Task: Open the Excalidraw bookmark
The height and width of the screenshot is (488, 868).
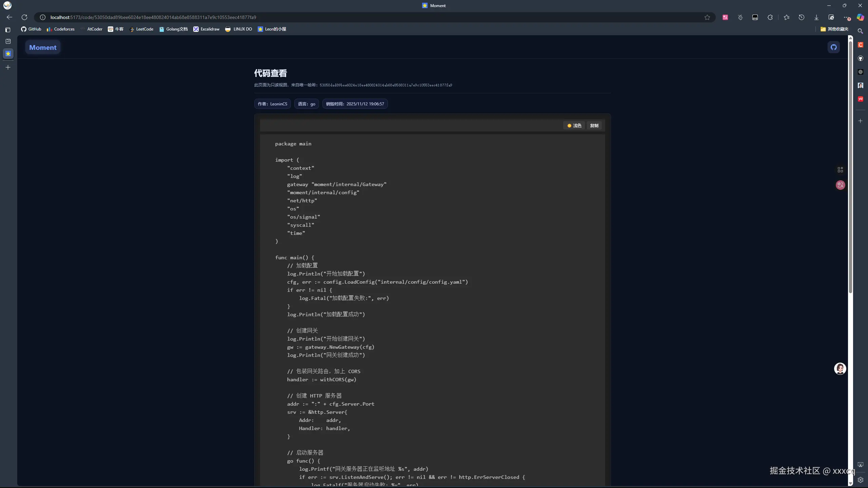Action: (x=206, y=29)
